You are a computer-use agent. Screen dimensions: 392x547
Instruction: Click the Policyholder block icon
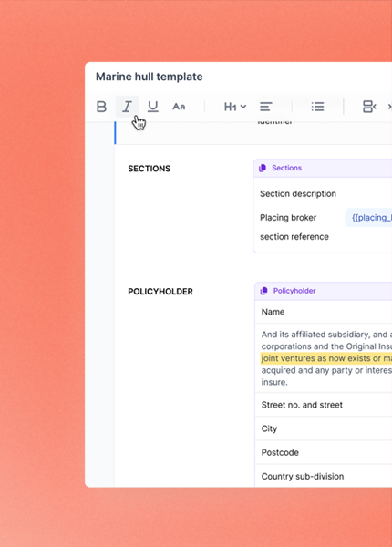pyautogui.click(x=264, y=291)
